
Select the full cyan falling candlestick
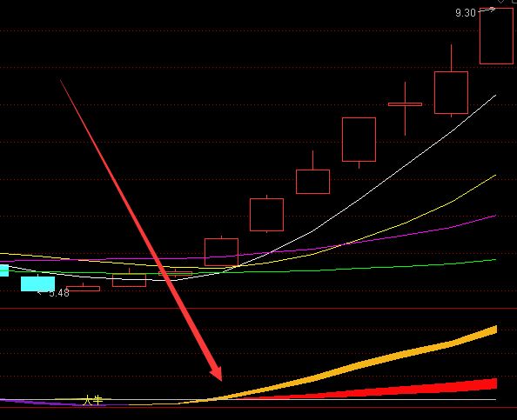tap(37, 283)
